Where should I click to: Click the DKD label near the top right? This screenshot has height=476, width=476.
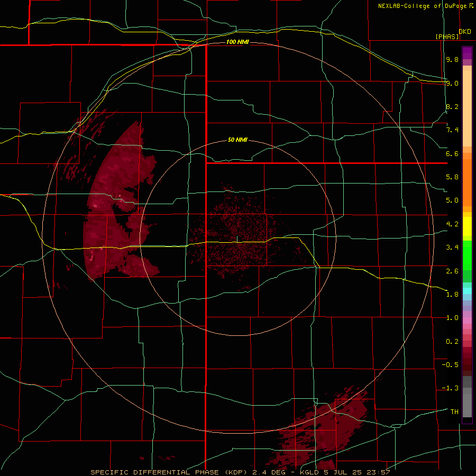coord(465,31)
